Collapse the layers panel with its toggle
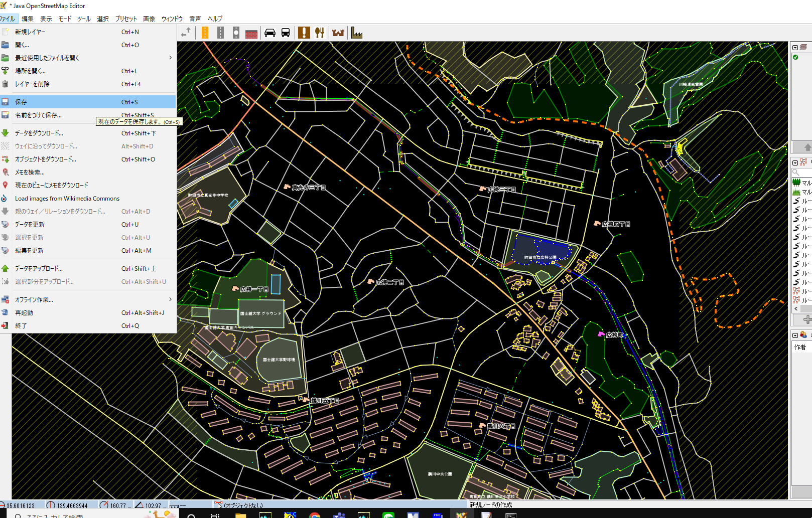Viewport: 812px width, 518px height. (x=795, y=47)
